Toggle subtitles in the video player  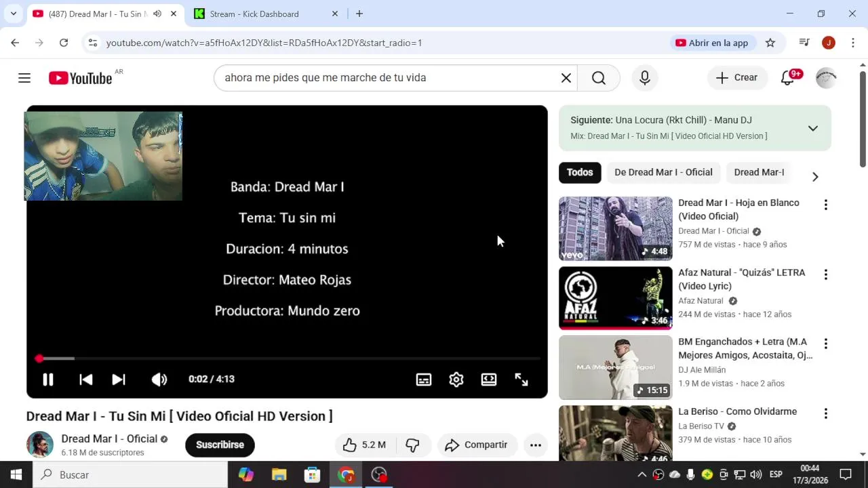tap(424, 380)
